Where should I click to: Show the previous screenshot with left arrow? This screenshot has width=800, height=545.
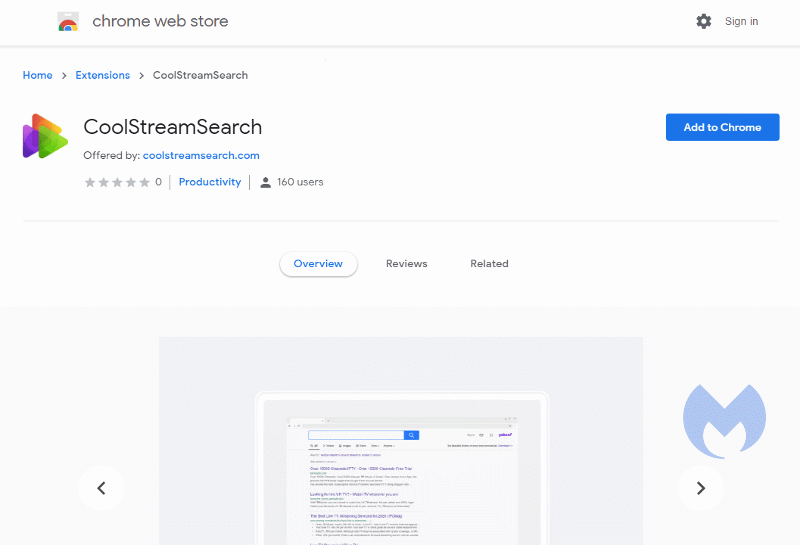(102, 488)
